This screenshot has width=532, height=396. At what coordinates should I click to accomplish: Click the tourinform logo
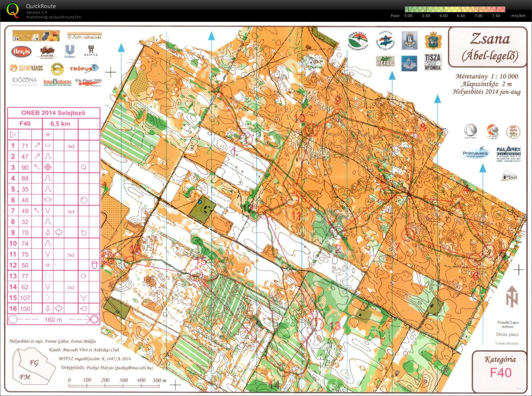click(57, 82)
